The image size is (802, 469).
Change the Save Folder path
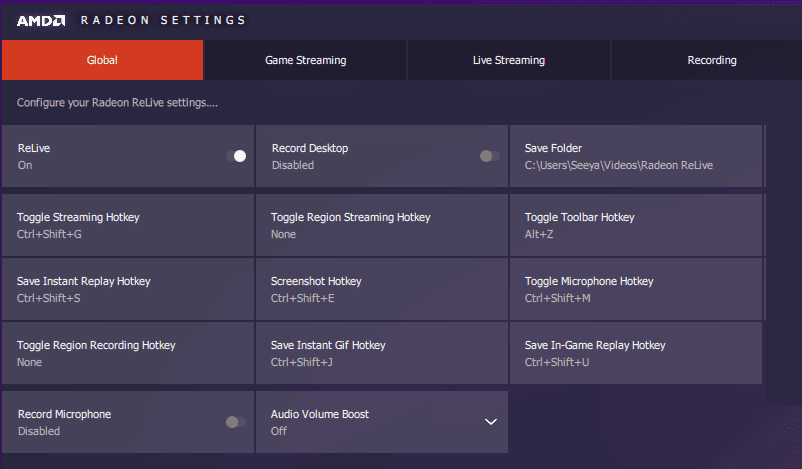click(636, 156)
